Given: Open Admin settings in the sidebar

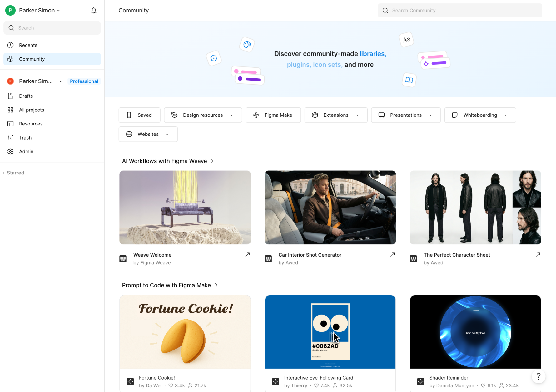Looking at the screenshot, I should [x=52, y=151].
